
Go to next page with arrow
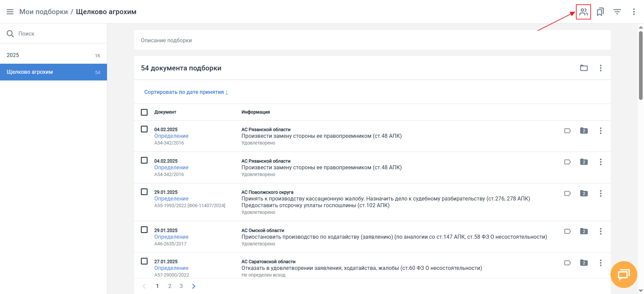point(194,286)
